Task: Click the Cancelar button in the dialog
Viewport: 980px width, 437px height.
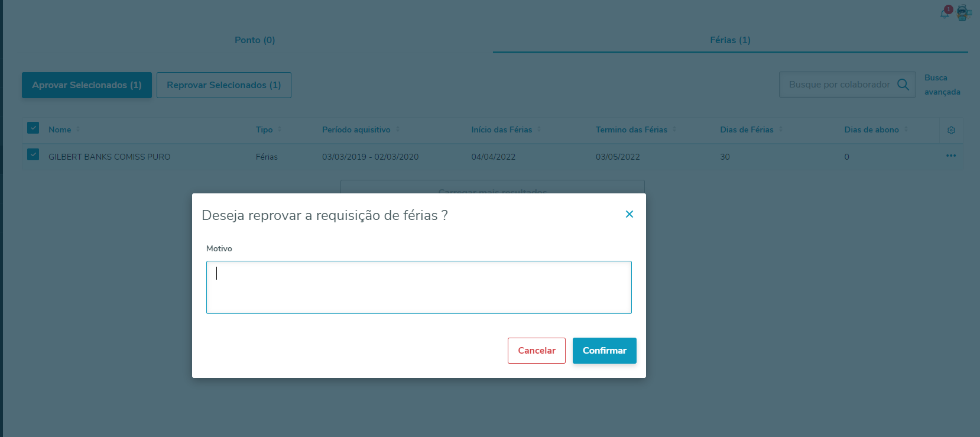Action: point(537,351)
